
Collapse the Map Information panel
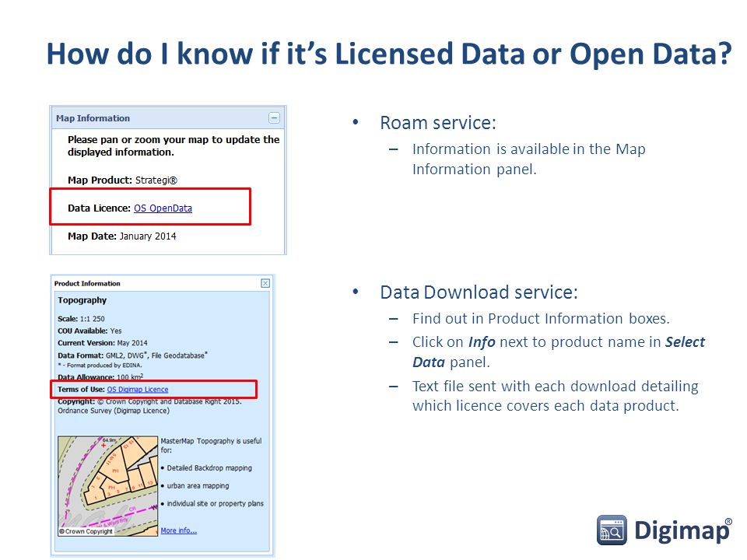coord(274,118)
